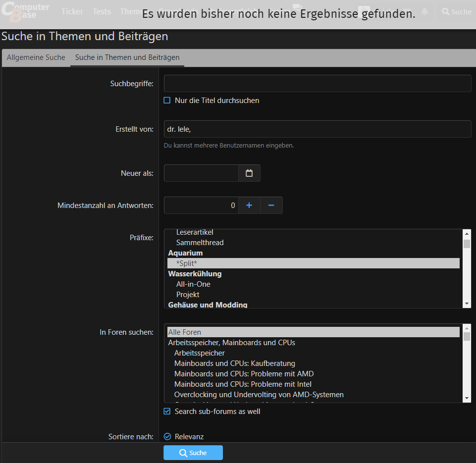The width and height of the screenshot is (476, 463).
Task: Select the Sammelthread prefix
Action: tap(313, 243)
